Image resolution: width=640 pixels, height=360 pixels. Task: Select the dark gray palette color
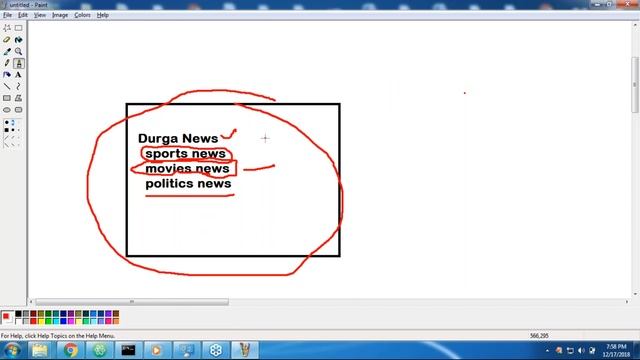click(x=26, y=313)
